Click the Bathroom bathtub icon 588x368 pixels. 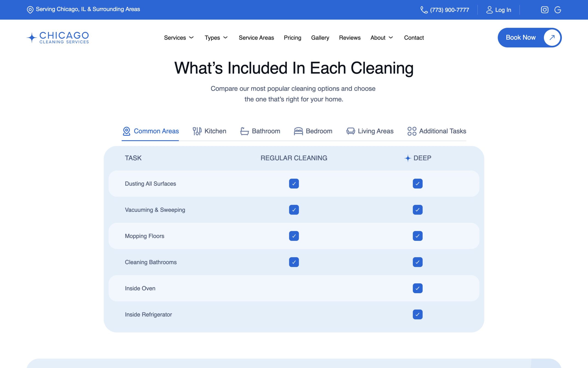(x=244, y=131)
